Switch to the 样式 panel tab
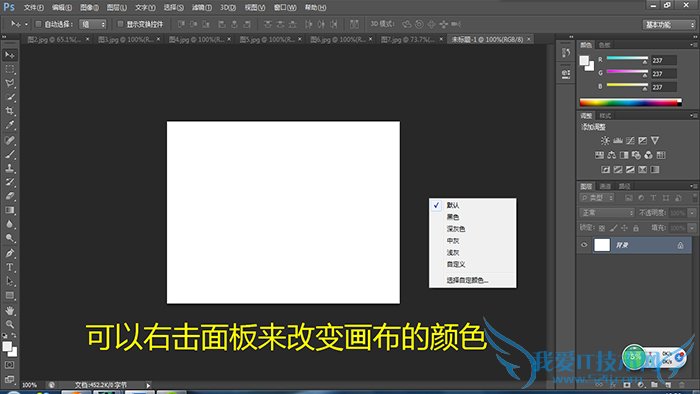This screenshot has height=394, width=700. pyautogui.click(x=605, y=116)
